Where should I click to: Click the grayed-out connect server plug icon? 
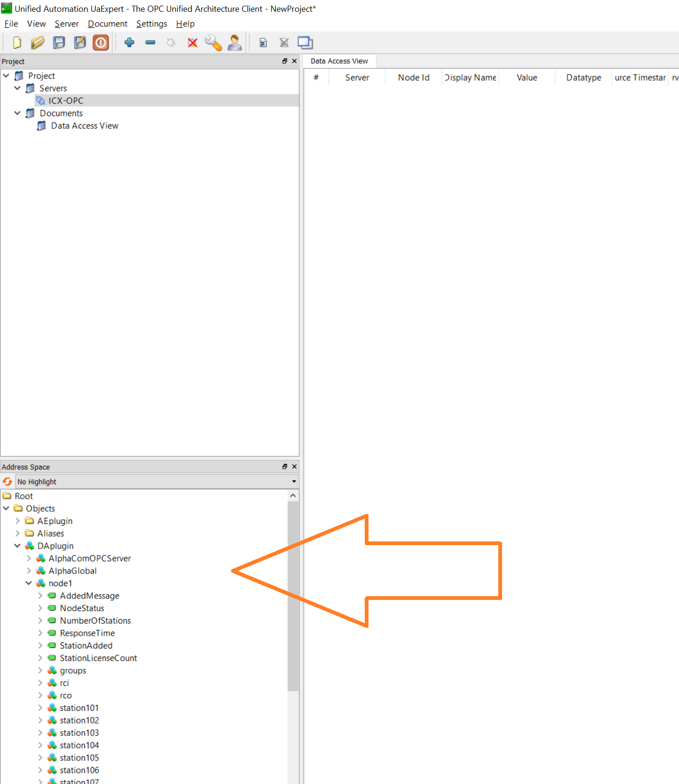(171, 43)
